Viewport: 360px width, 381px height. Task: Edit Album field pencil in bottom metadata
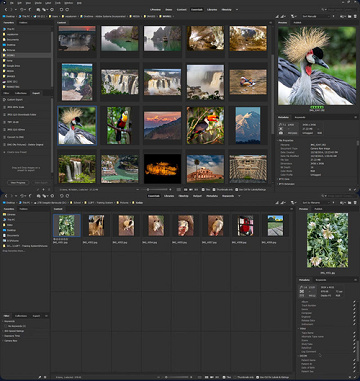(354, 302)
